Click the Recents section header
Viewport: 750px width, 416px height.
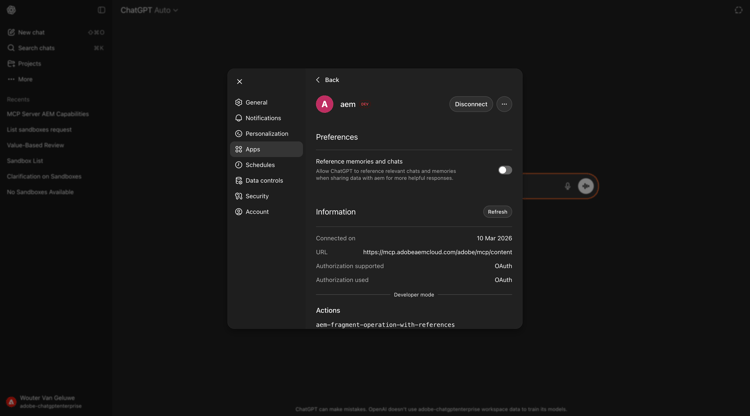click(18, 99)
